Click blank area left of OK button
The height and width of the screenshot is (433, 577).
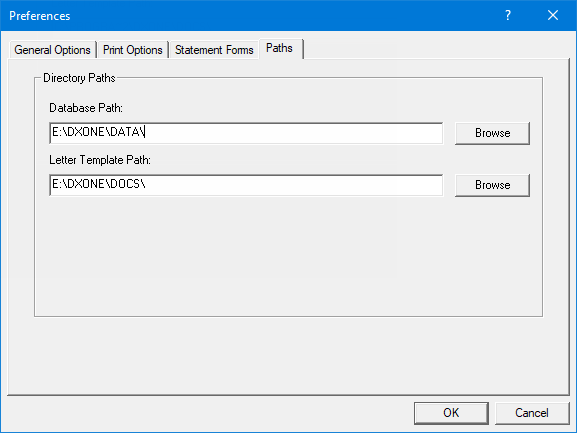coord(210,413)
